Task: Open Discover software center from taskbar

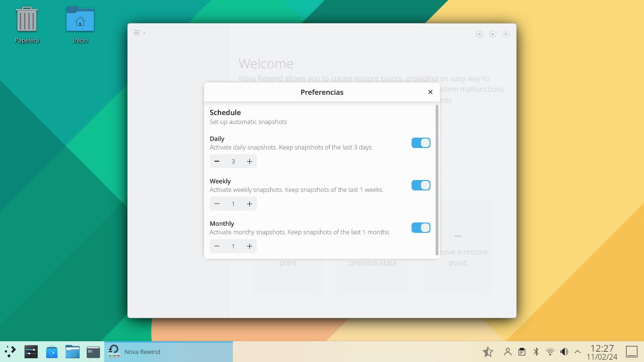Action: tap(52, 351)
